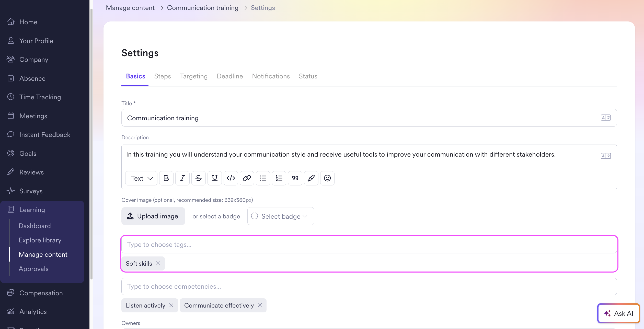Remove Listen actively competency

(171, 305)
